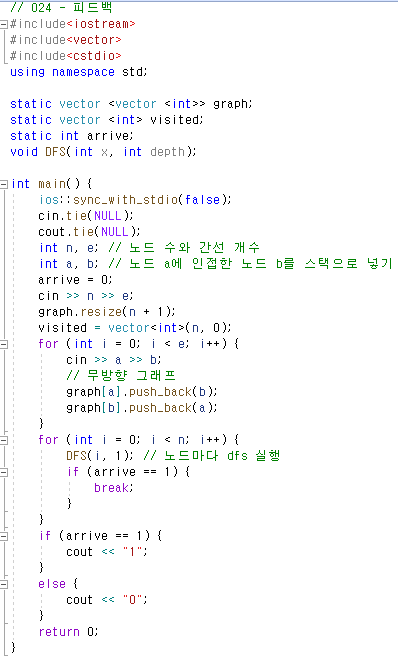The width and height of the screenshot is (398, 660).
Task: Click the 'else' keyword
Action: click(52, 584)
